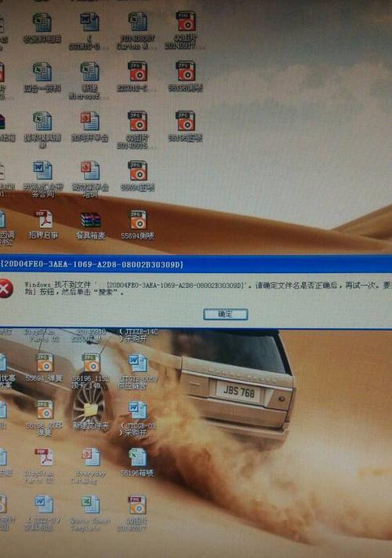Open the 58196_1152 顶卡_140 JPG icon
Viewport: 392px width, 558px height.
pyautogui.click(x=91, y=370)
